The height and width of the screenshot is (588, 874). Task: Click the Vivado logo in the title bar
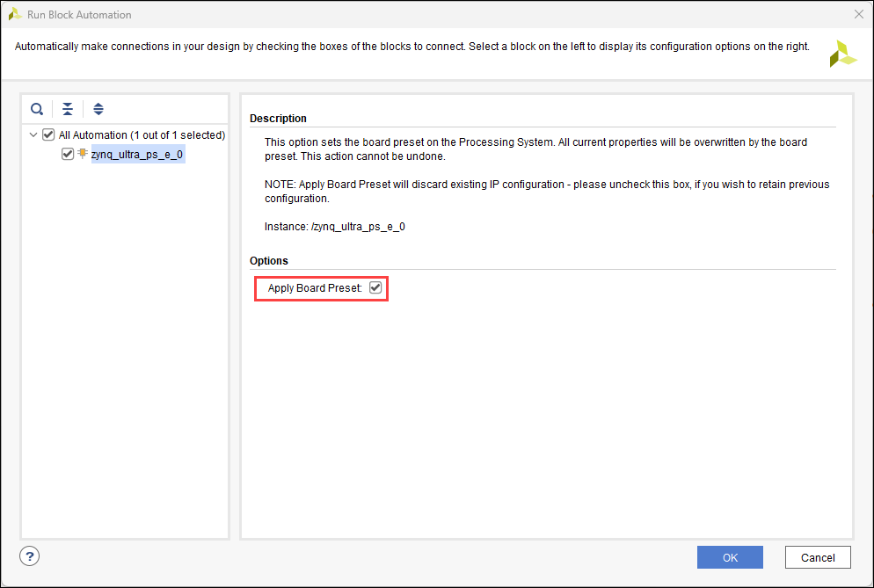[14, 14]
